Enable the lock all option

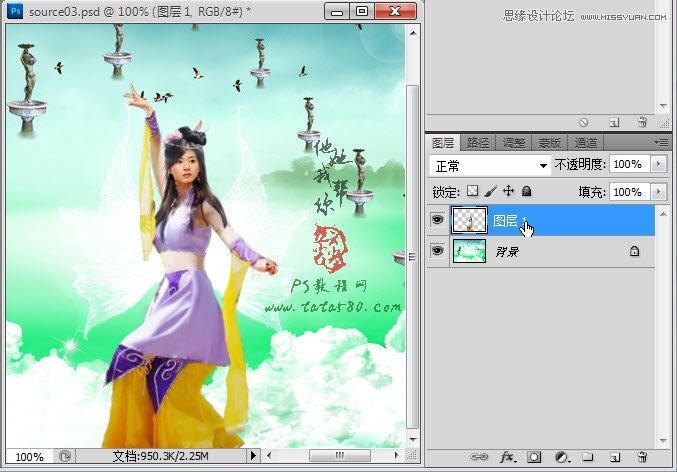(x=526, y=191)
